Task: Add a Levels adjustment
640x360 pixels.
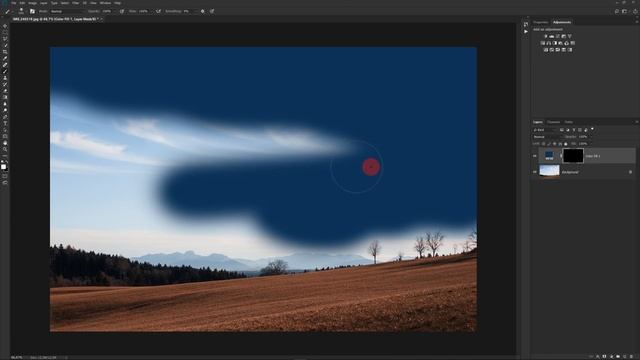Action: 552,36
